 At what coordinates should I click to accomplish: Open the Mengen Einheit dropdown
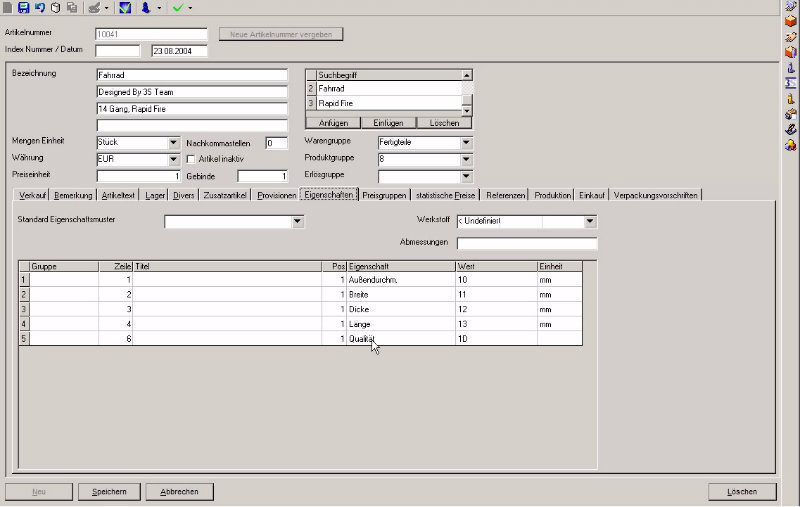173,143
